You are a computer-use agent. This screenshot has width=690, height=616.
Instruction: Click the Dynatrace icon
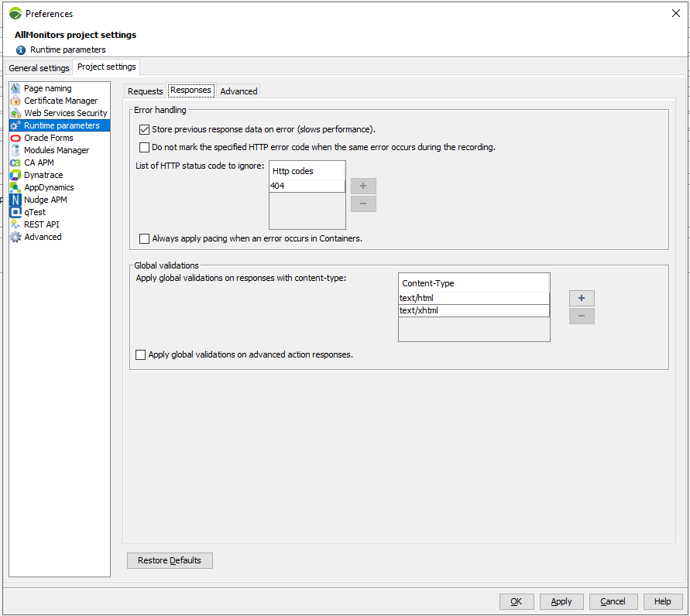pos(15,175)
